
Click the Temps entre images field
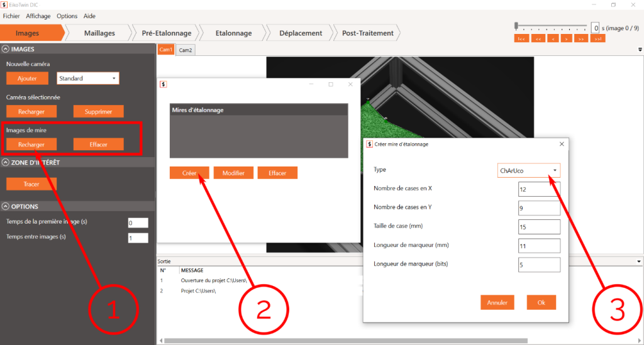point(138,238)
